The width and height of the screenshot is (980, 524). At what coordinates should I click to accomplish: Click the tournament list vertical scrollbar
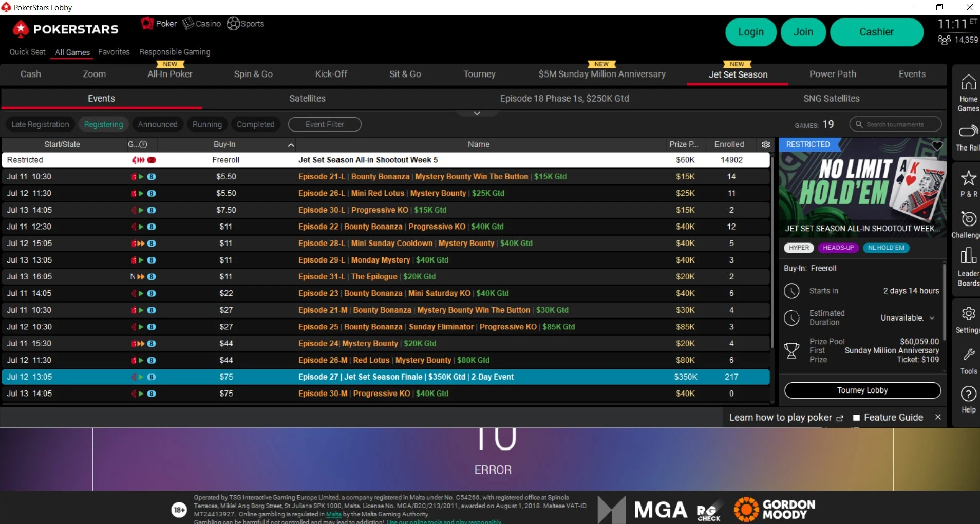[772, 252]
